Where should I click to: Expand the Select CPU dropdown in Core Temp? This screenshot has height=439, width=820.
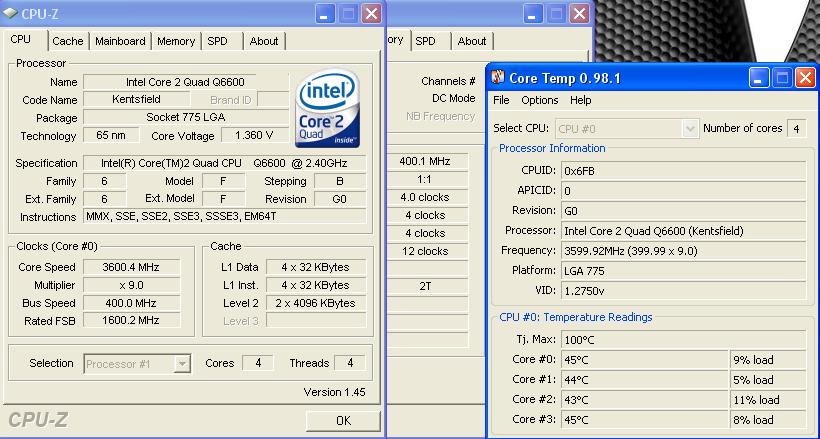[690, 128]
